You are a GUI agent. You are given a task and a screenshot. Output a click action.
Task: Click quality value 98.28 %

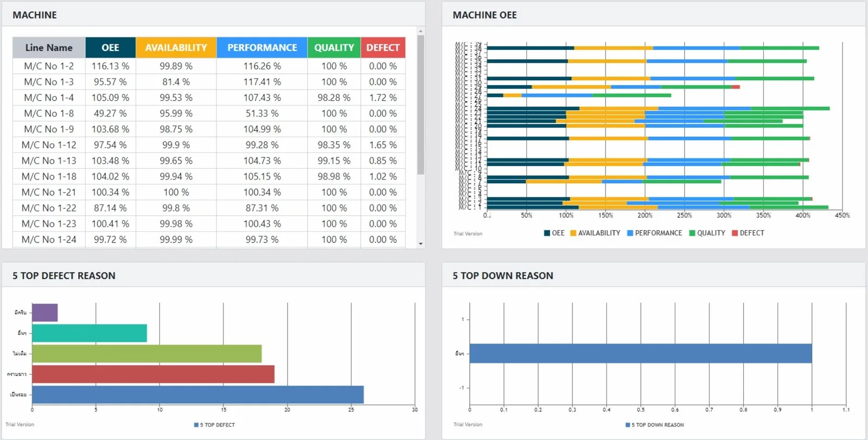(334, 98)
